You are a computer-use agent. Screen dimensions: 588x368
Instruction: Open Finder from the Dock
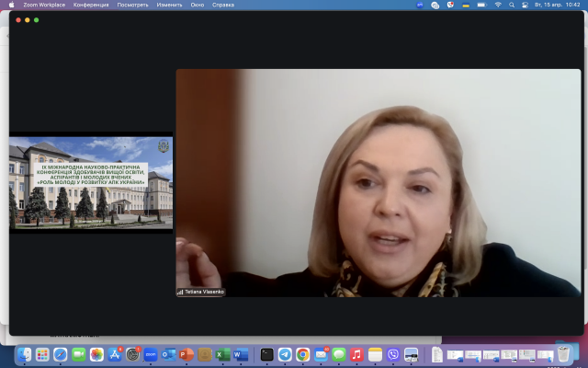(25, 354)
